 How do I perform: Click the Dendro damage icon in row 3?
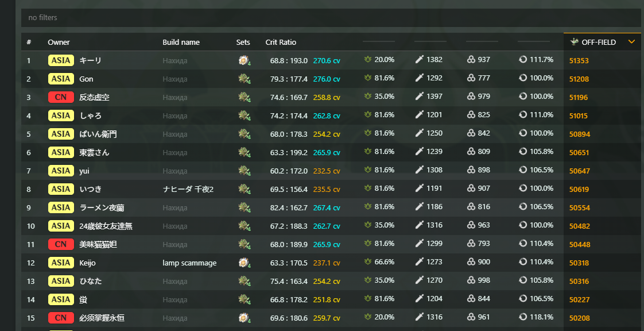[x=368, y=97]
